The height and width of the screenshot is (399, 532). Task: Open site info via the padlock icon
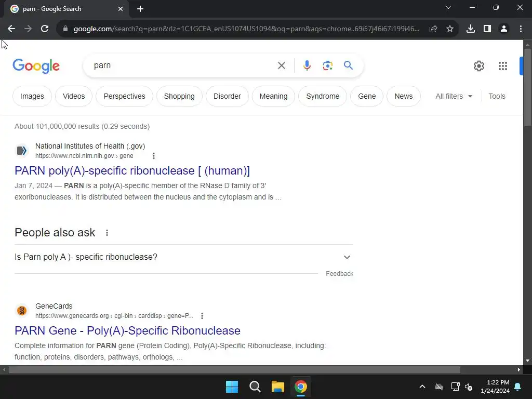click(x=65, y=29)
